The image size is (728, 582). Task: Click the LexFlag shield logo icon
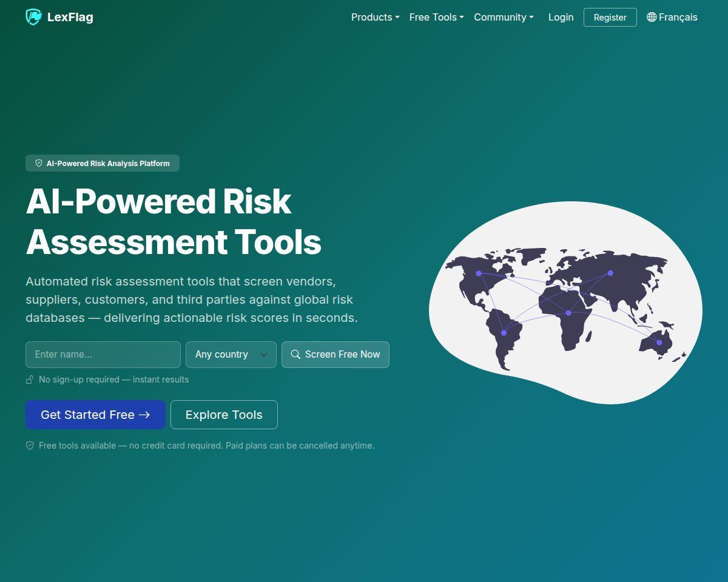(x=33, y=17)
